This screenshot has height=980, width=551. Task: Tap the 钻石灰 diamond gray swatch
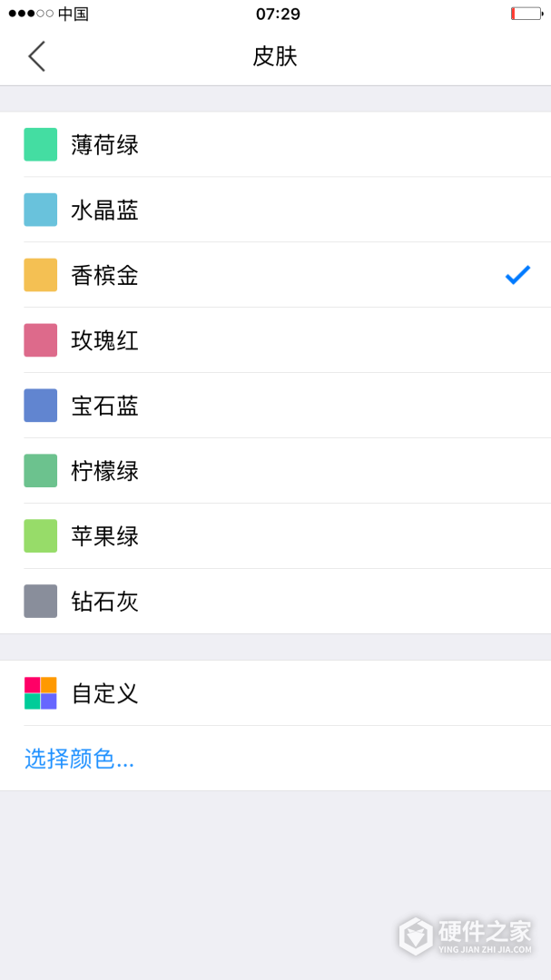click(40, 601)
